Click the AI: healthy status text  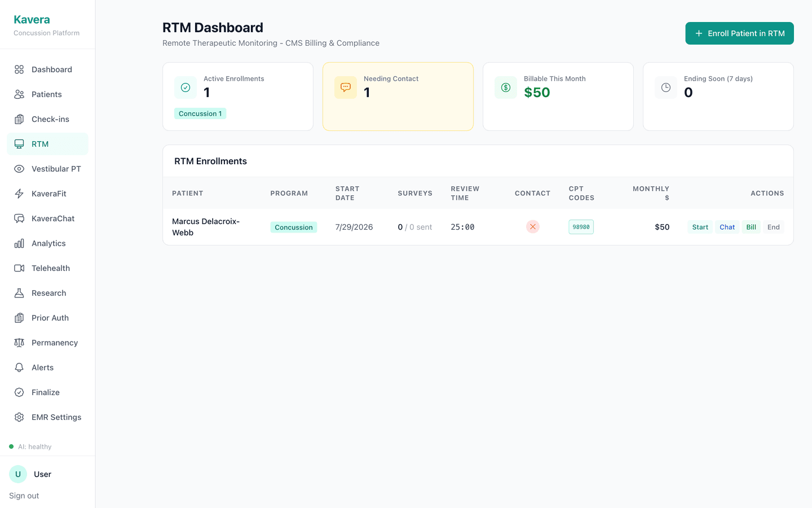tap(34, 446)
